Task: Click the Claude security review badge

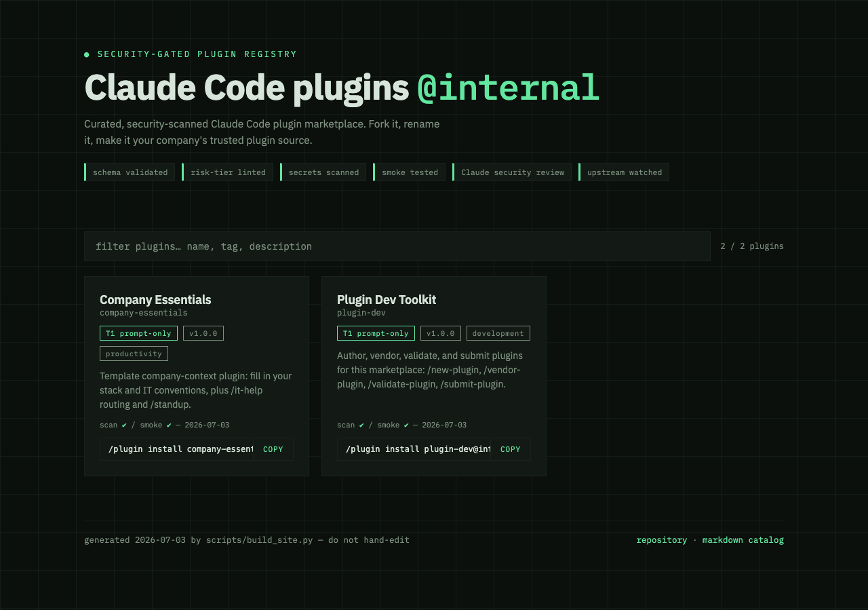Action: click(512, 172)
